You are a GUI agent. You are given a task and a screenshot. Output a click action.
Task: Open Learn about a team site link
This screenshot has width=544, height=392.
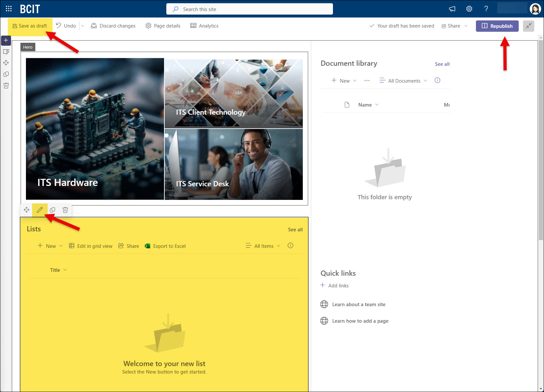tap(359, 305)
